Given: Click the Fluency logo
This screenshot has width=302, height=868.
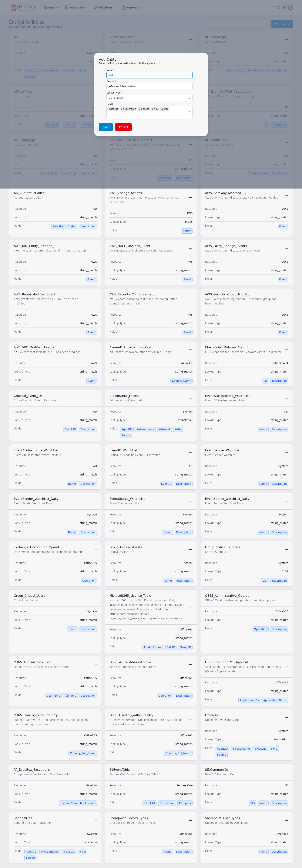Looking at the screenshot, I should coord(23,7).
